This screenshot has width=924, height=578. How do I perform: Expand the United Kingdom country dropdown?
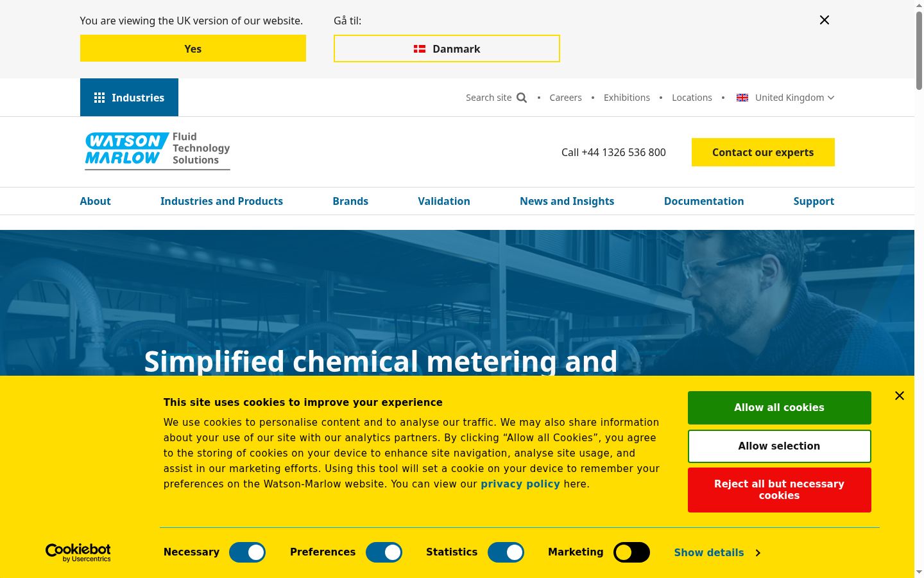(785, 98)
